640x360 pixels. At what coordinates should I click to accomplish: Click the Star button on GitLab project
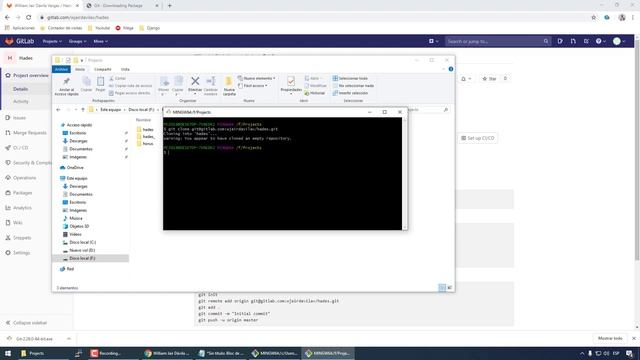pos(489,79)
